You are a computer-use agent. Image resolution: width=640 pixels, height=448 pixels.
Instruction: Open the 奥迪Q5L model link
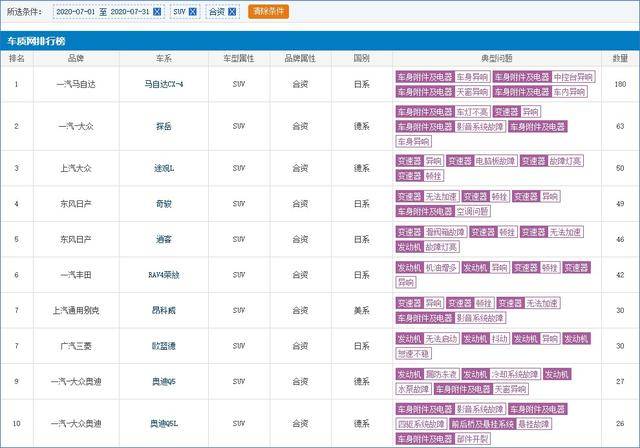164,424
